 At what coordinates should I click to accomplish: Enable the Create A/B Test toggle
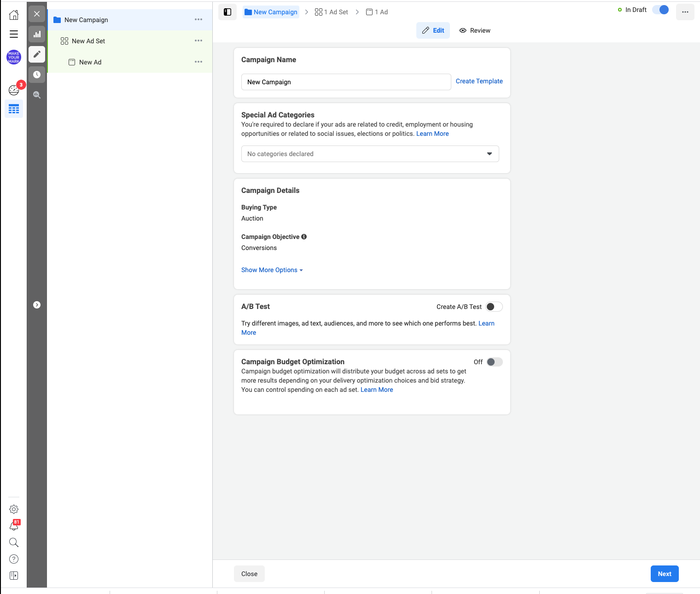pyautogui.click(x=494, y=307)
